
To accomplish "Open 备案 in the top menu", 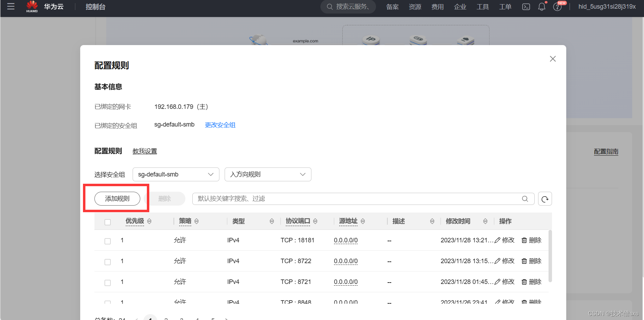I will click(392, 7).
